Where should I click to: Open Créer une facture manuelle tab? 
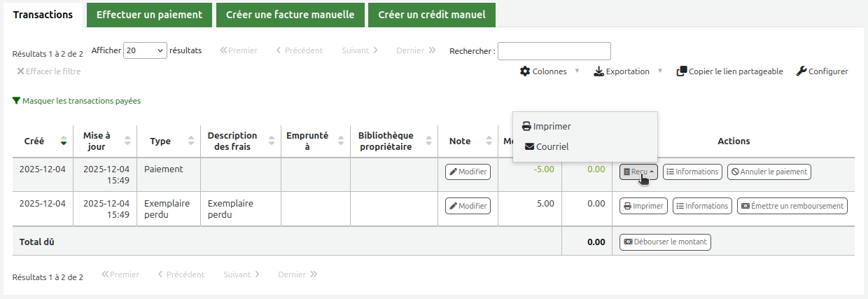[x=290, y=15]
